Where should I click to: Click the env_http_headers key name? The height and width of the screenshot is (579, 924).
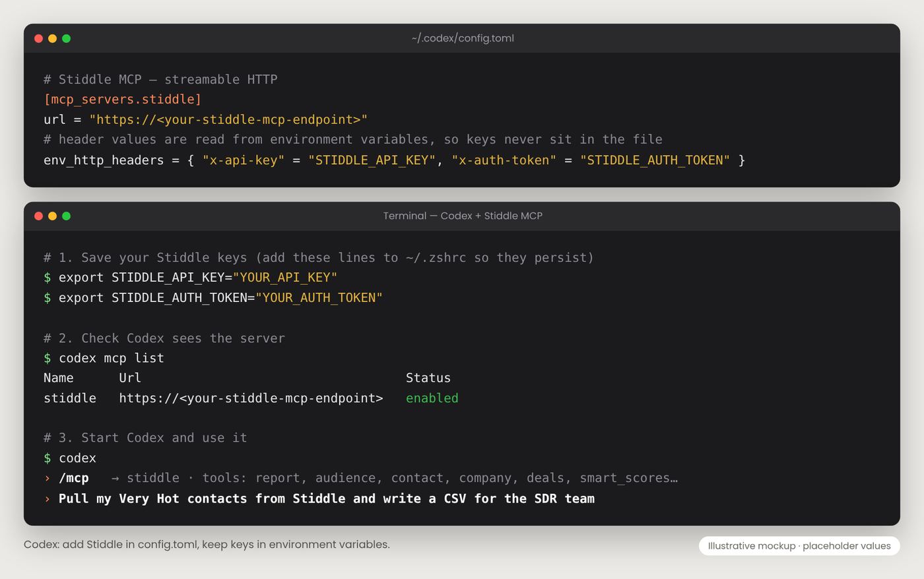tap(104, 160)
